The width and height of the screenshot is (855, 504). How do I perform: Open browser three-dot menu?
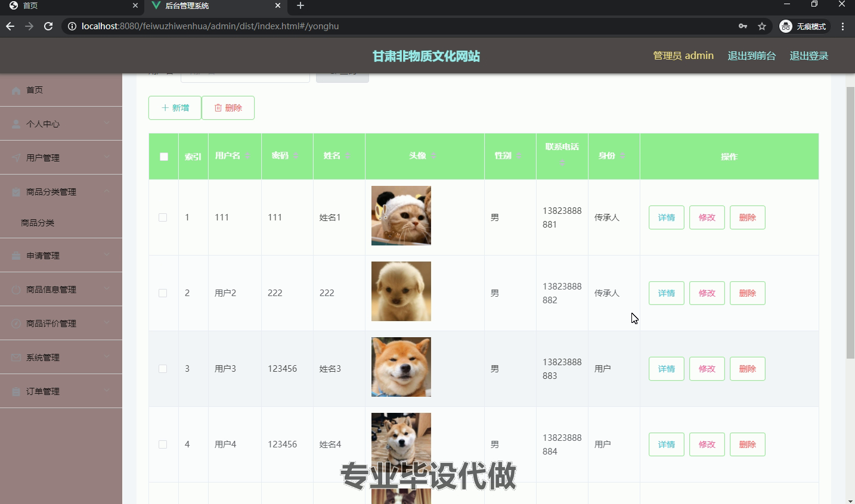[x=842, y=26]
